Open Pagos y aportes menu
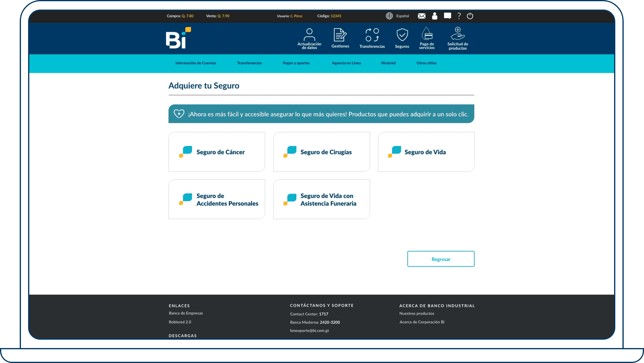 click(x=296, y=63)
